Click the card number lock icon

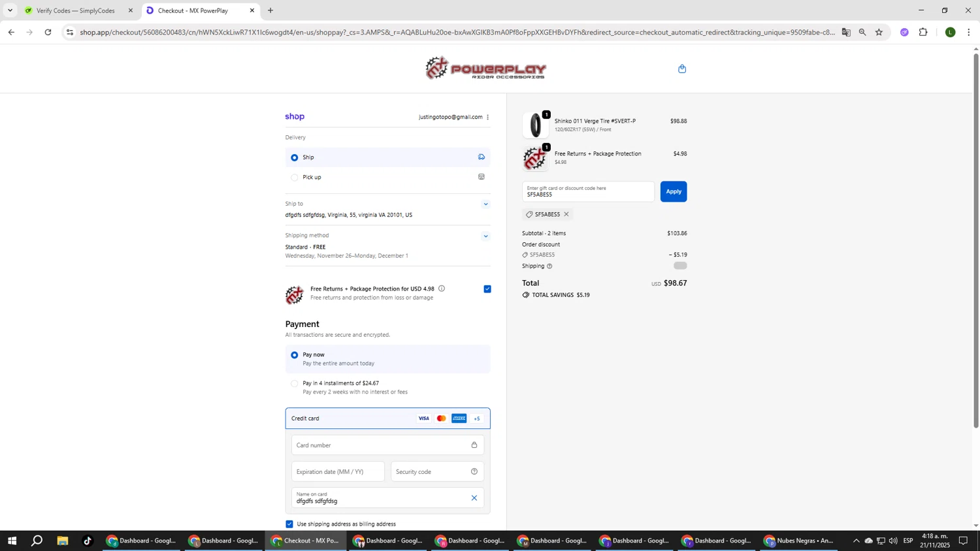(x=474, y=445)
